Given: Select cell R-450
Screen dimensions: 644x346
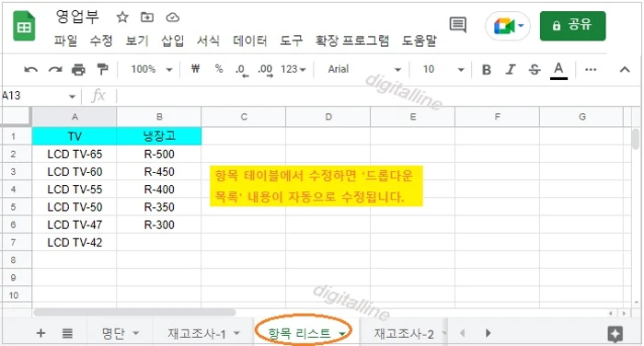Looking at the screenshot, I should click(x=159, y=172).
